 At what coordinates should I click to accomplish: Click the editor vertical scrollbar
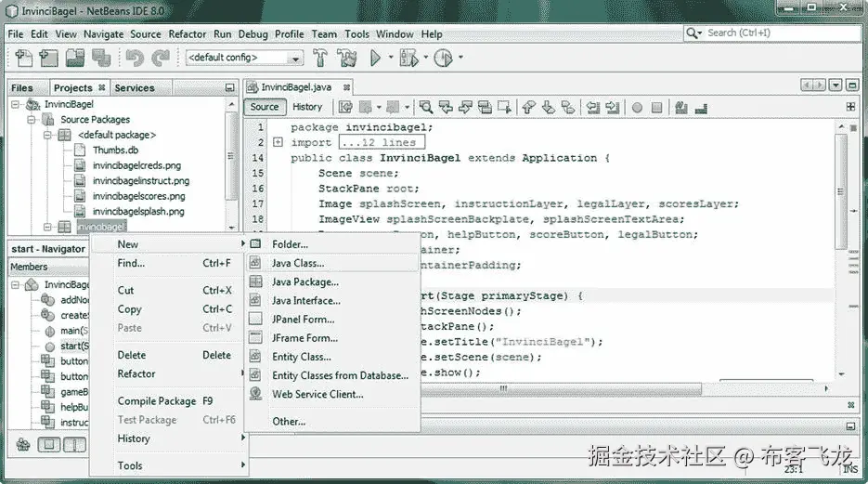point(841,191)
